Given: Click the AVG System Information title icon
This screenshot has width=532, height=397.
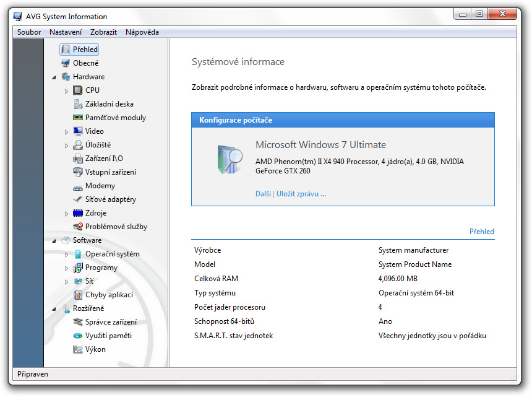Looking at the screenshot, I should point(18,16).
